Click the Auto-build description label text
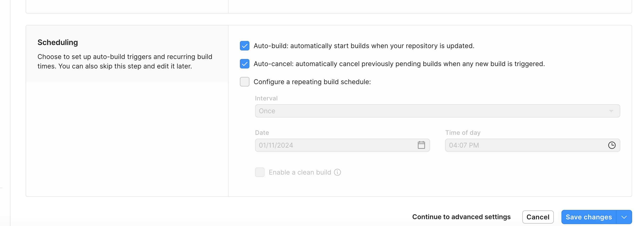 pyautogui.click(x=364, y=46)
